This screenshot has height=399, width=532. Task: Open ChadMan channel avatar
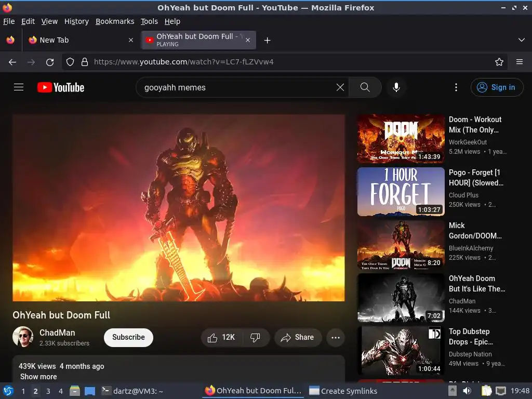click(23, 337)
